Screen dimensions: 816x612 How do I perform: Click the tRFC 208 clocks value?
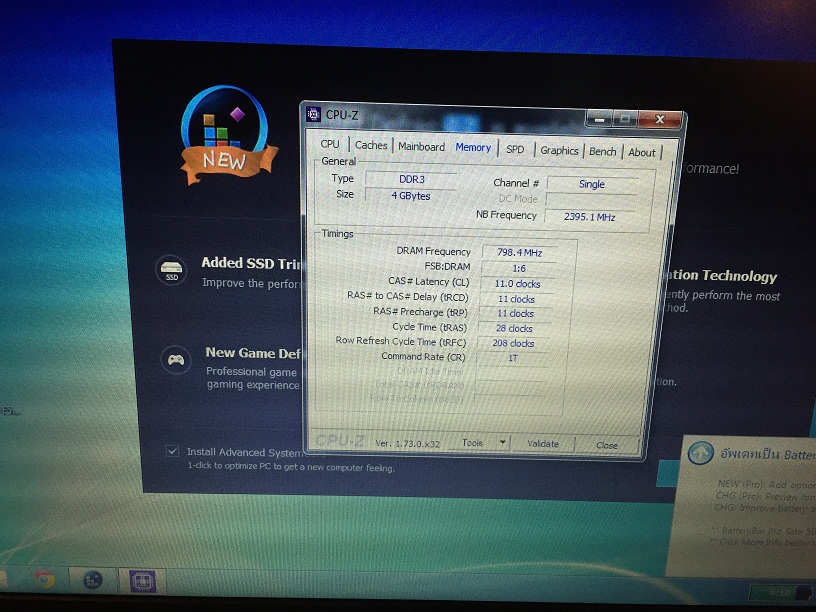click(513, 343)
